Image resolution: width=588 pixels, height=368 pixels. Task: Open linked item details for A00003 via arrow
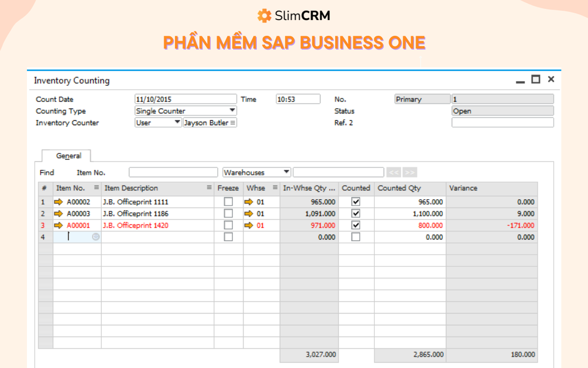59,213
